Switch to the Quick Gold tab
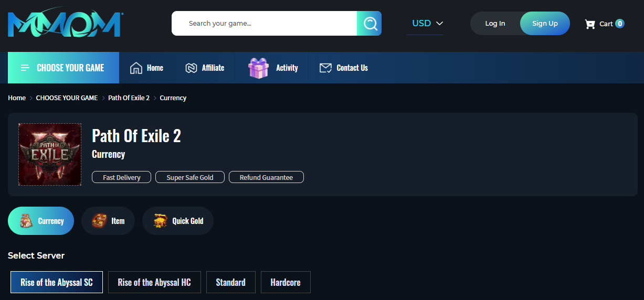Viewport: 644px width, 300px height. [x=178, y=221]
